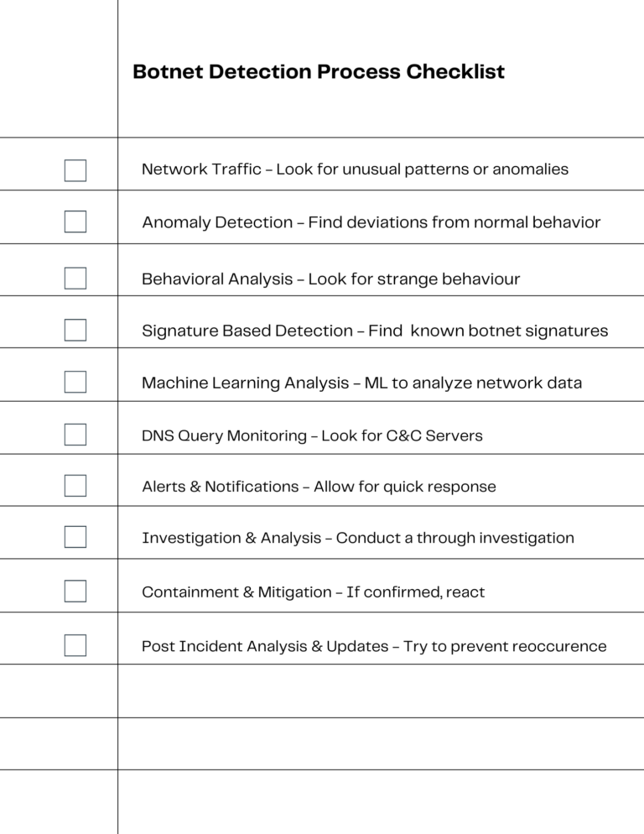Screen dimensions: 644x834
Task: Check the Signature Based Detection box
Action: [x=75, y=331]
